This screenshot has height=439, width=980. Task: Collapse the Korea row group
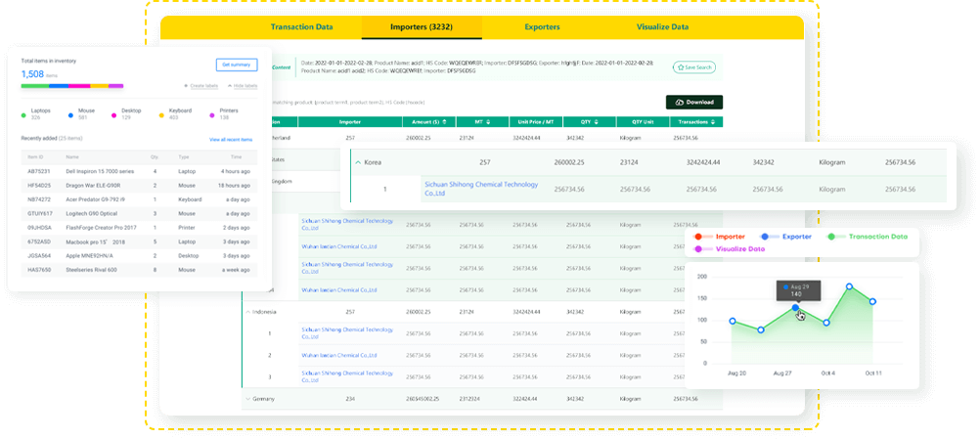(358, 161)
